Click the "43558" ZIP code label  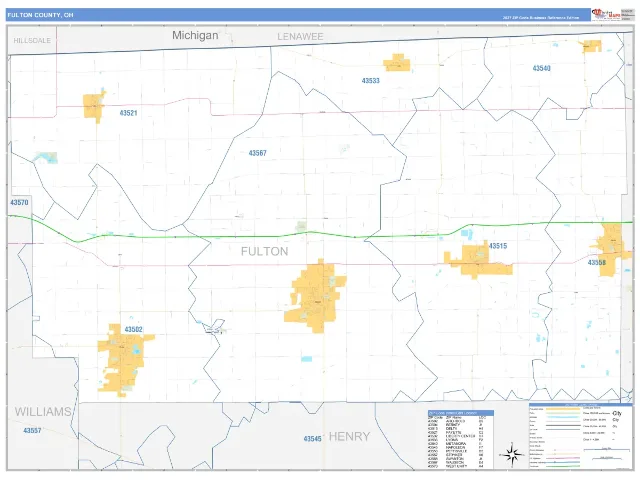pyautogui.click(x=597, y=262)
